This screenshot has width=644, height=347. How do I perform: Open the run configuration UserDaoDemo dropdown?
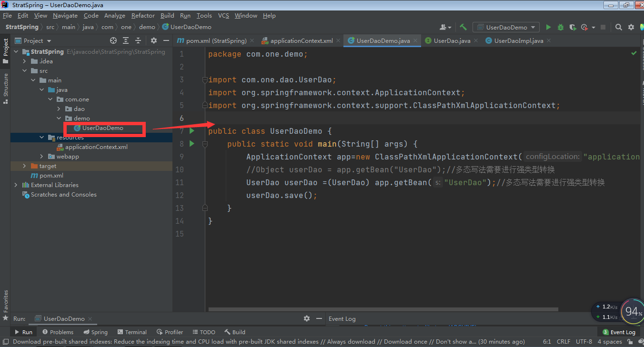(506, 27)
